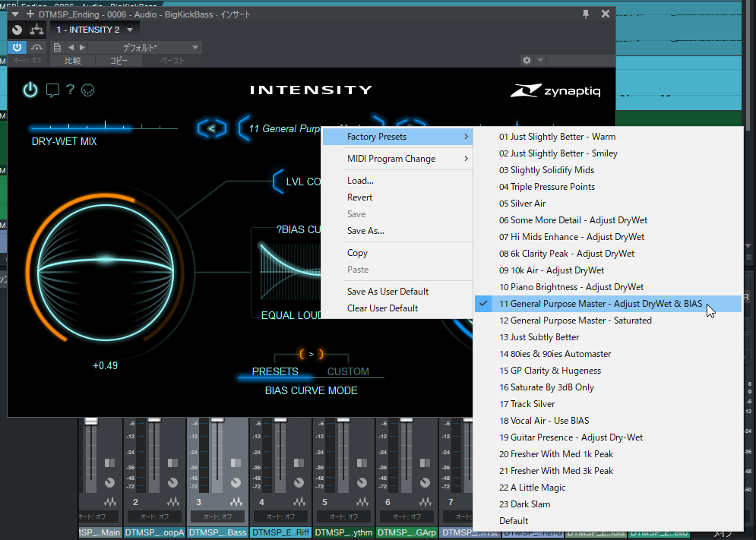
Task: Load next preset with right triangle
Action: pos(83,47)
